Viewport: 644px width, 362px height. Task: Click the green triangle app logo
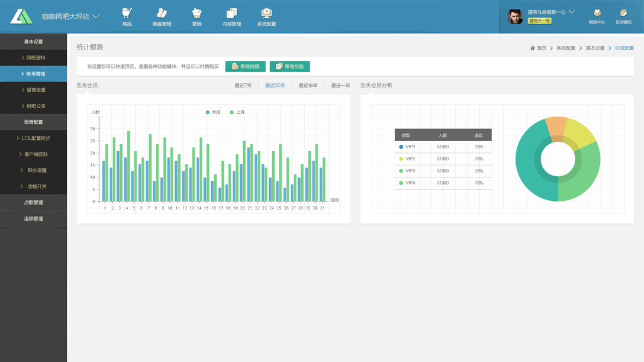pos(21,16)
